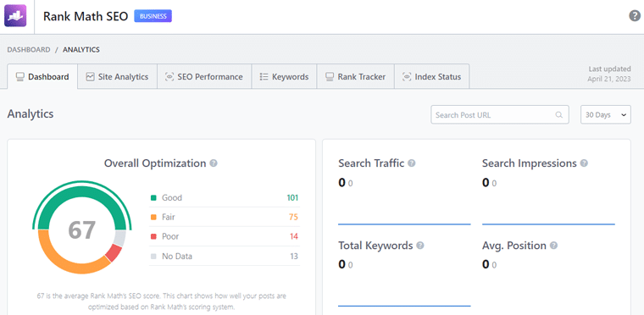The image size is (644, 315).
Task: Go to the Index Status tab
Action: [x=431, y=77]
